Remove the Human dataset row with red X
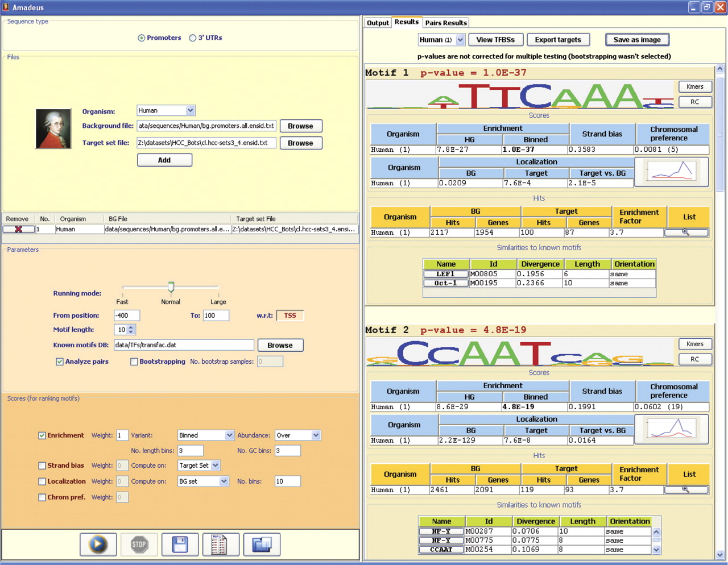Viewport: 728px width, 565px height. point(18,229)
